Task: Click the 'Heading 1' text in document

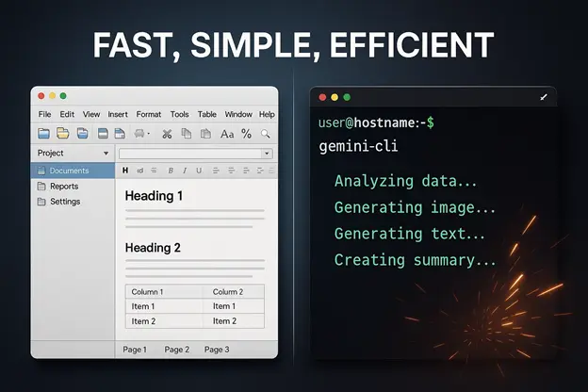Action: [154, 195]
